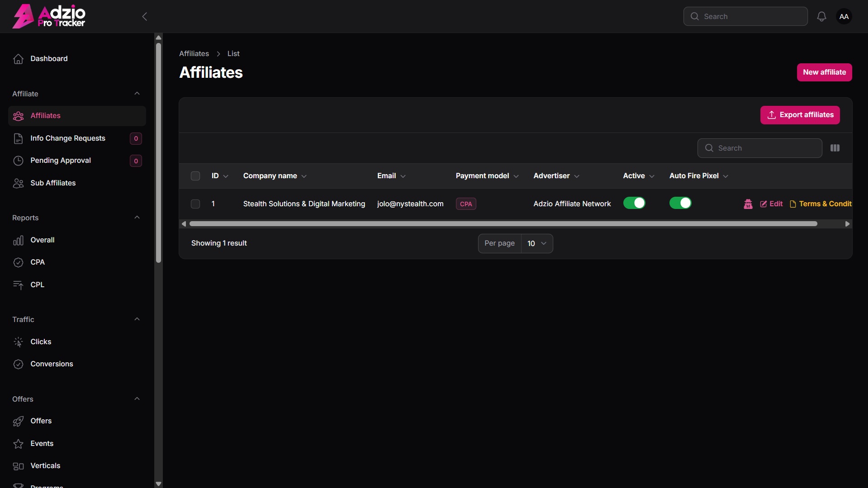Viewport: 868px width, 488px height.
Task: Collapse the Traffic sidebar section
Action: [x=137, y=319]
